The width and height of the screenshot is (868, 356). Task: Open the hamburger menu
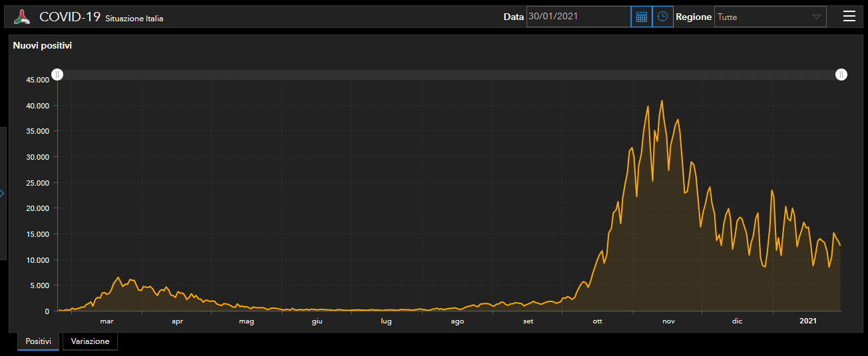tap(849, 17)
